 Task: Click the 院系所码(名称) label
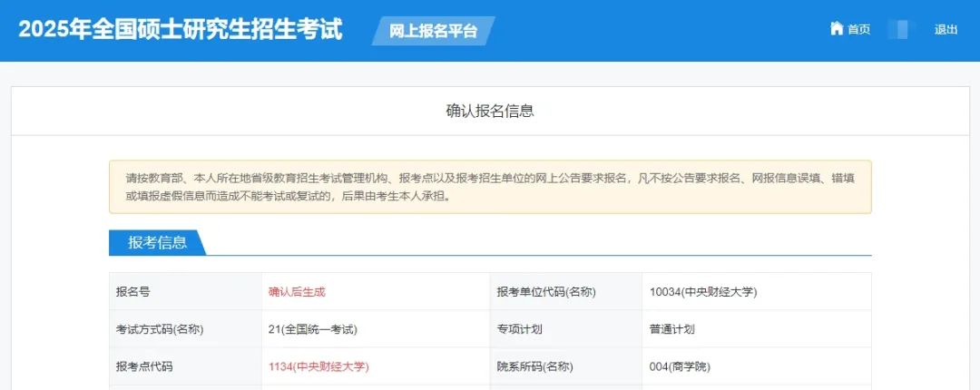[534, 367]
